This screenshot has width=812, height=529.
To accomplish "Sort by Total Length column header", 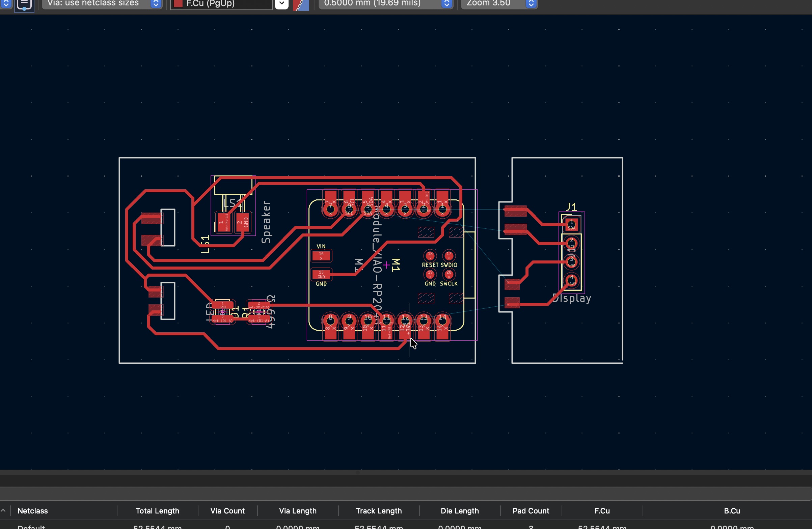I will click(x=157, y=510).
